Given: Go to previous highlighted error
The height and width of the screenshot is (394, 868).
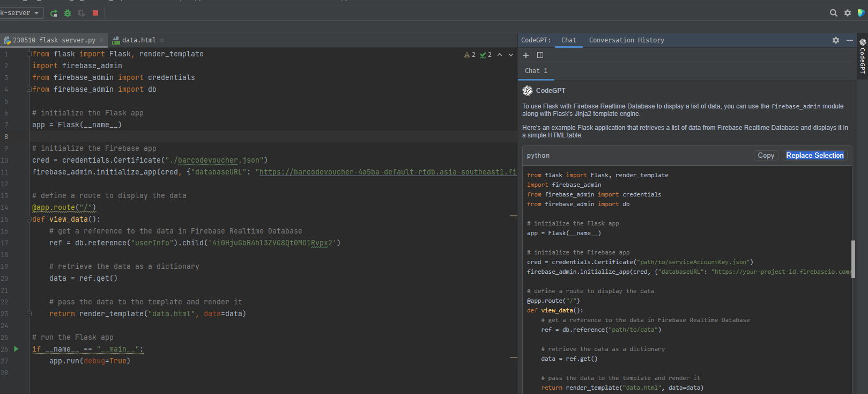Looking at the screenshot, I should pos(500,55).
